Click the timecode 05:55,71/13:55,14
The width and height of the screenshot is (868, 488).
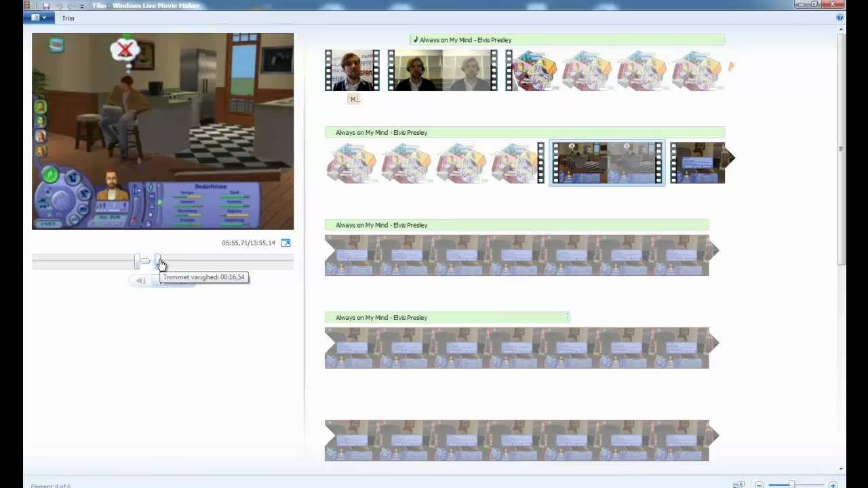pyautogui.click(x=248, y=243)
